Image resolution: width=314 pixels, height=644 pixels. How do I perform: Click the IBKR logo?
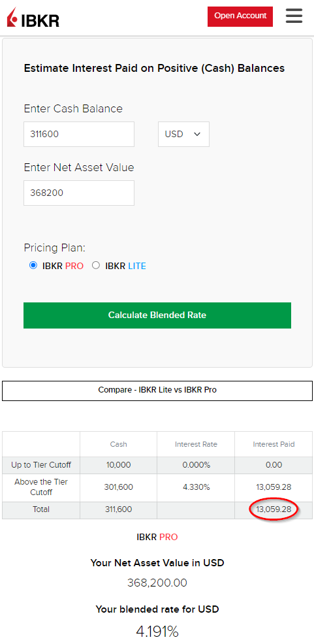(33, 17)
